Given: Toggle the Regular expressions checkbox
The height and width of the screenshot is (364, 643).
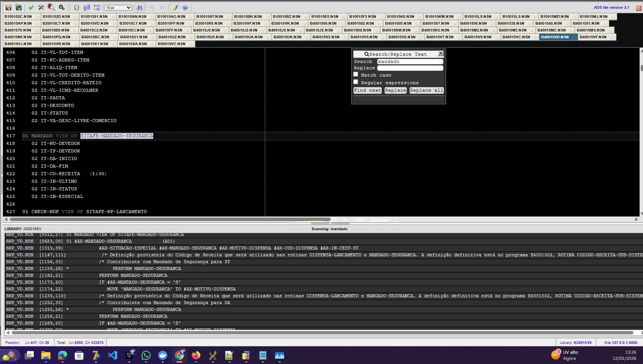Looking at the screenshot, I should [356, 82].
